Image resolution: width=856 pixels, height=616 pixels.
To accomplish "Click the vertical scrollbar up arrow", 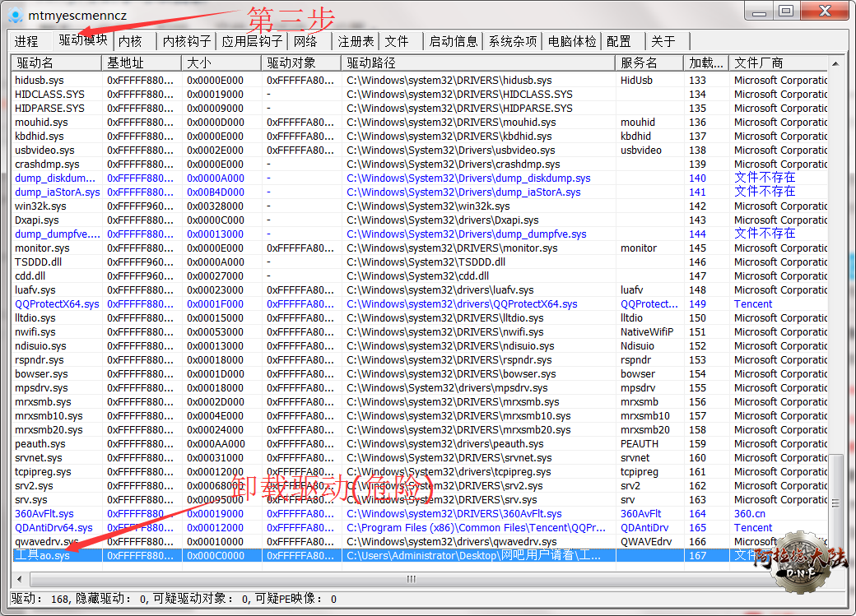I will [x=836, y=63].
